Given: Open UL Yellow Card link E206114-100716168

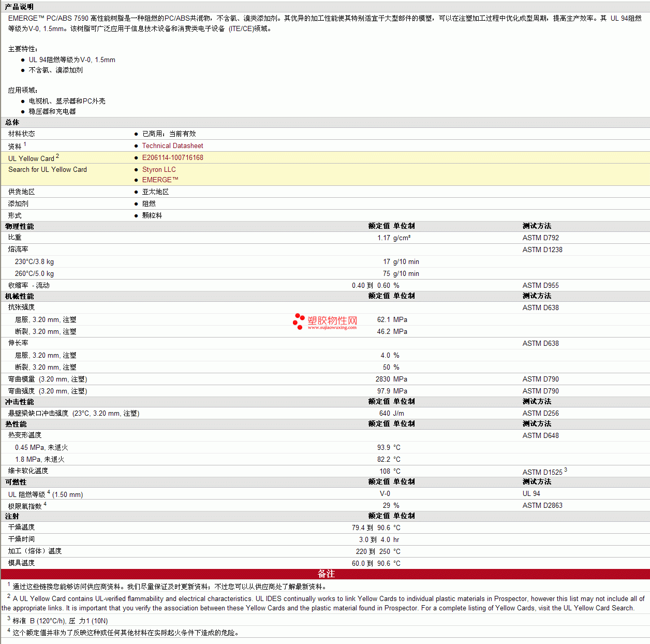Looking at the screenshot, I should [x=172, y=158].
